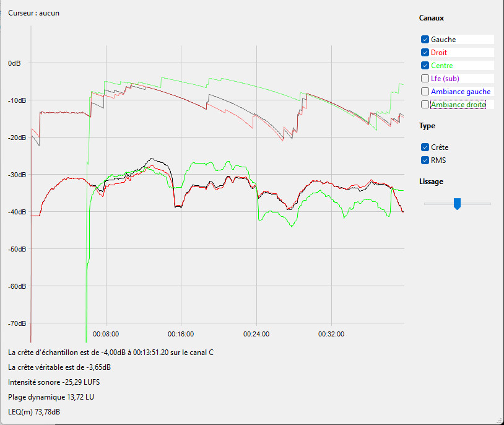
Task: Toggle the Crête type checkbox
Action: pyautogui.click(x=425, y=147)
